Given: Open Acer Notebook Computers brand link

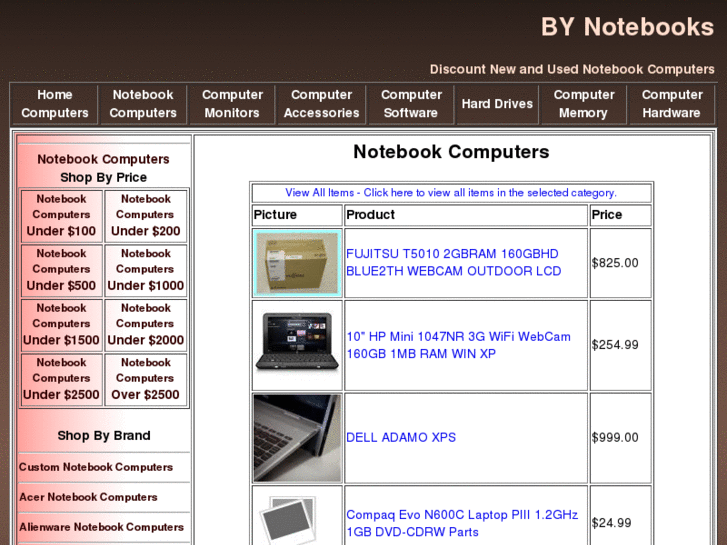Looking at the screenshot, I should (88, 497).
